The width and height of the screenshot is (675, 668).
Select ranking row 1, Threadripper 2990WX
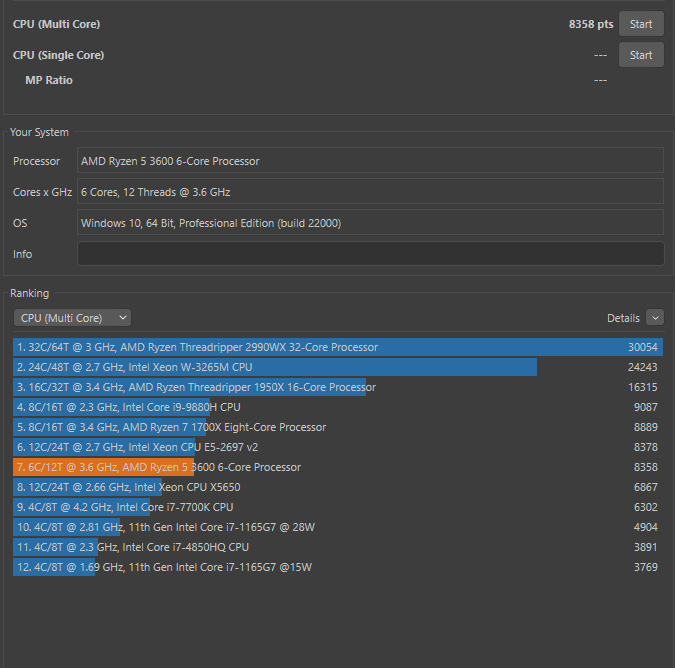338,347
